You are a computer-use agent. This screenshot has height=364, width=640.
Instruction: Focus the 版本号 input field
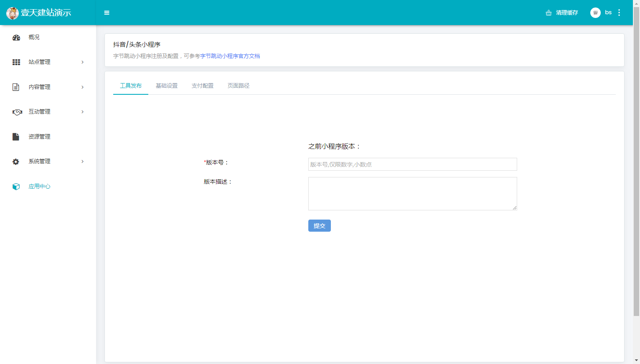413,164
